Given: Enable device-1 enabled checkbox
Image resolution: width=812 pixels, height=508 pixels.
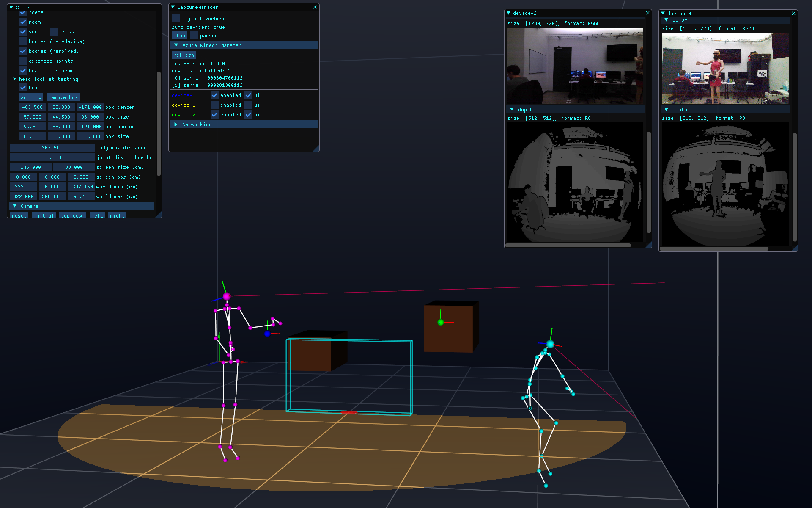Looking at the screenshot, I should (214, 105).
